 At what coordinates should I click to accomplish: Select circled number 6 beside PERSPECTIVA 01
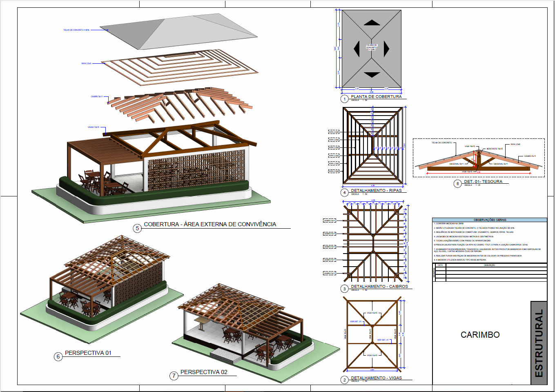pos(58,356)
